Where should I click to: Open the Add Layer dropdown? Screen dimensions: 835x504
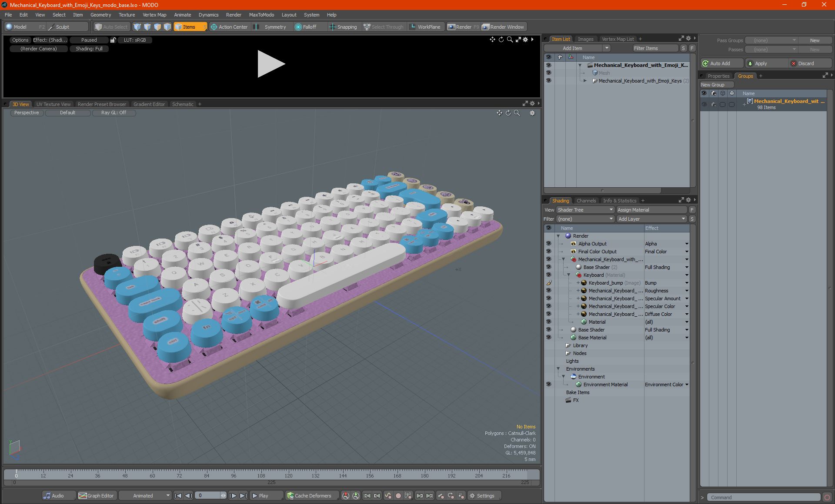[x=651, y=219]
